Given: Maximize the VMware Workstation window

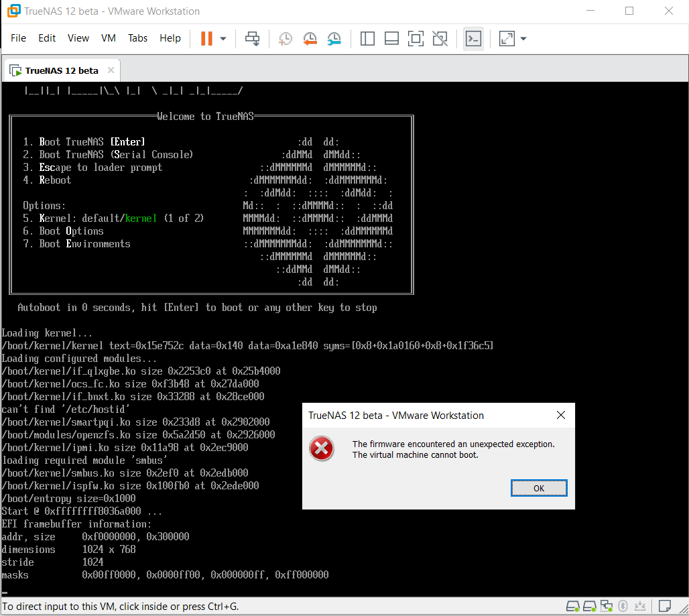Looking at the screenshot, I should point(629,11).
